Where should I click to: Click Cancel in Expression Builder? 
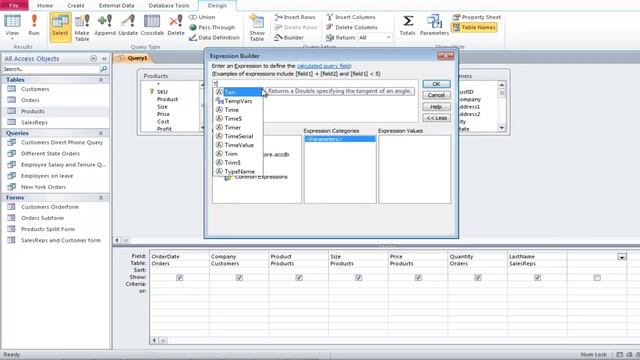(436, 95)
